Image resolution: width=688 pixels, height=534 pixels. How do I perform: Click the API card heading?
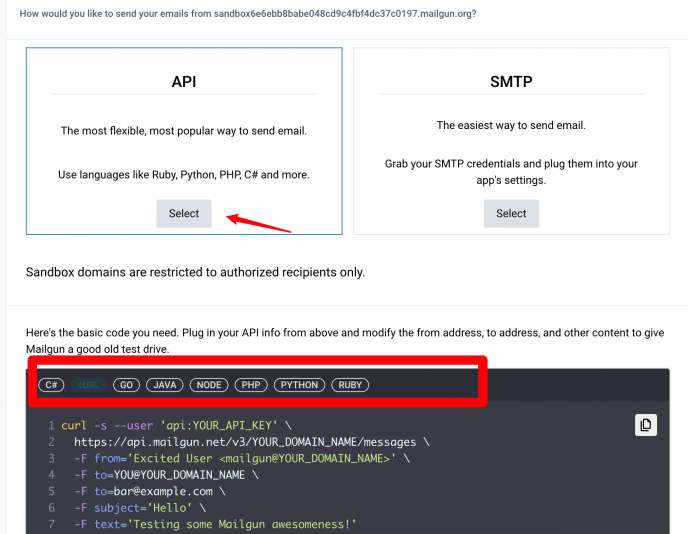[184, 82]
